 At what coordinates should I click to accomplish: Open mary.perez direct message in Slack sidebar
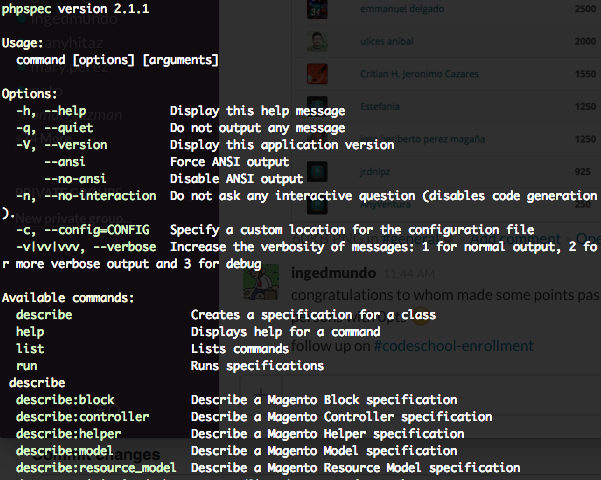(x=69, y=68)
